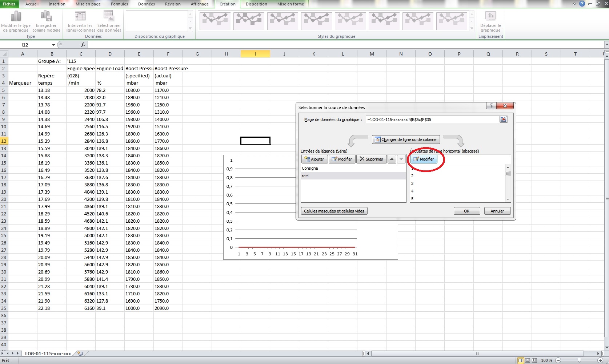Viewport: 609px width, 364px height.
Task: Switch to Normal view in status bar
Action: point(521,360)
